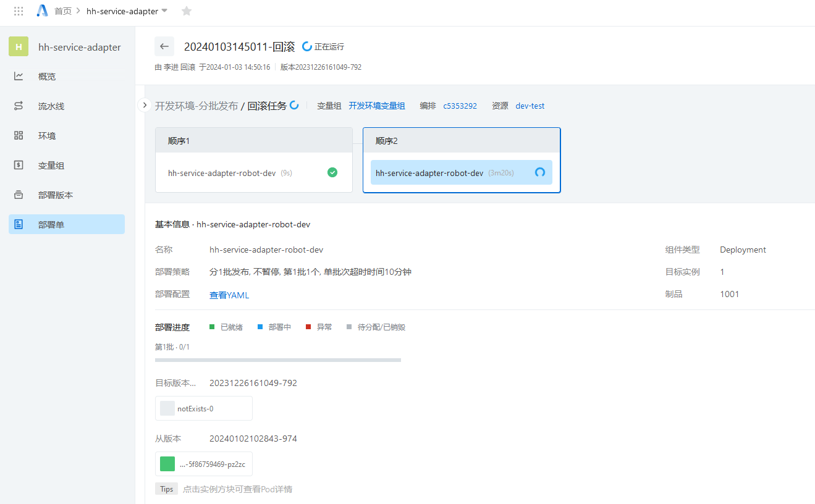This screenshot has width=815, height=504.
Task: Click the 第1批 deployment progress bar
Action: click(x=278, y=359)
